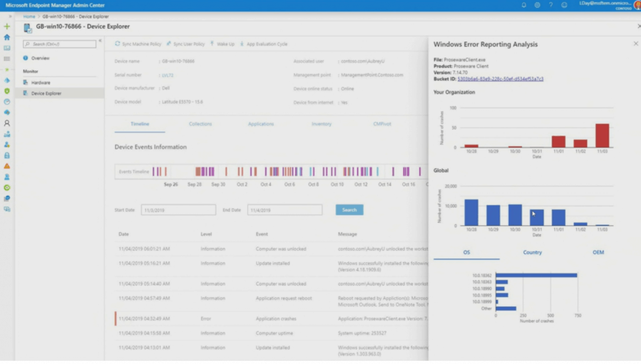Open the CMPivot tab
Image resolution: width=641 pixels, height=364 pixels.
click(x=382, y=124)
